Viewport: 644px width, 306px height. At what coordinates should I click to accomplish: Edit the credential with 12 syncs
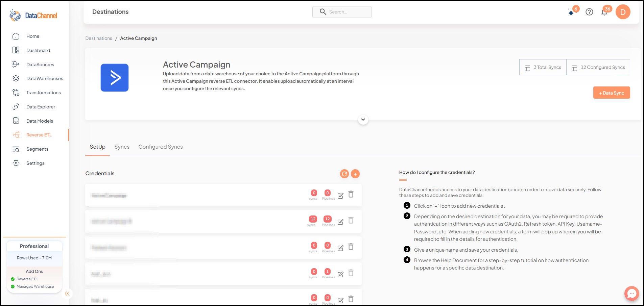click(x=340, y=222)
